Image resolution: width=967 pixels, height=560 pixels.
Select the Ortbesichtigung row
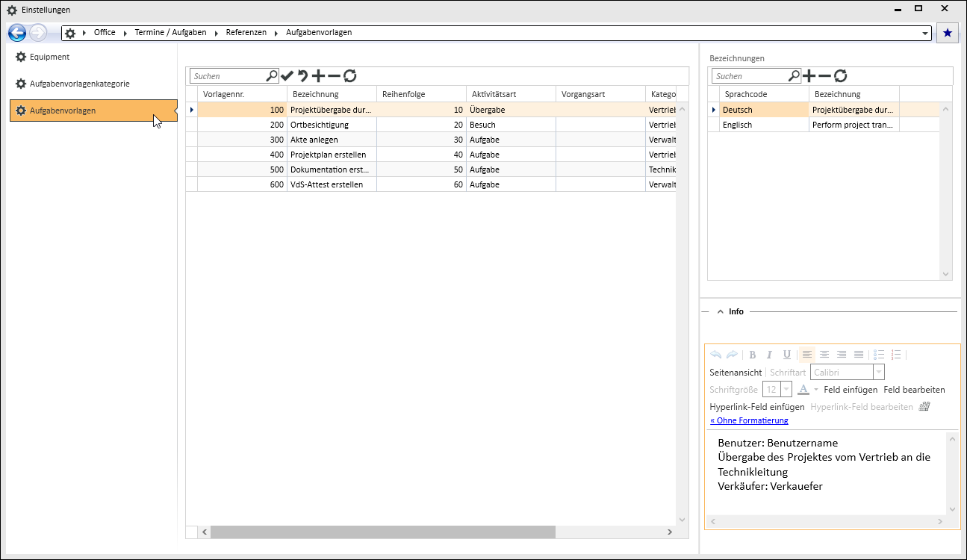point(432,125)
